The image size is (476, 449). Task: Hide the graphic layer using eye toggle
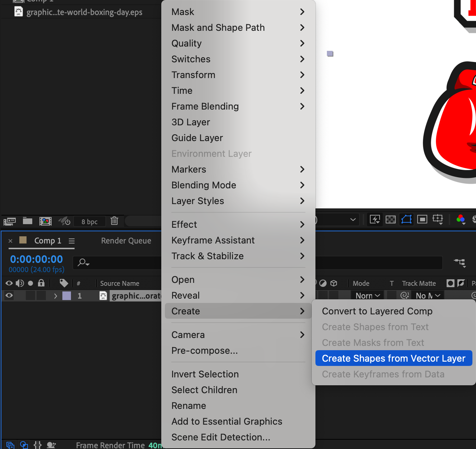click(9, 295)
